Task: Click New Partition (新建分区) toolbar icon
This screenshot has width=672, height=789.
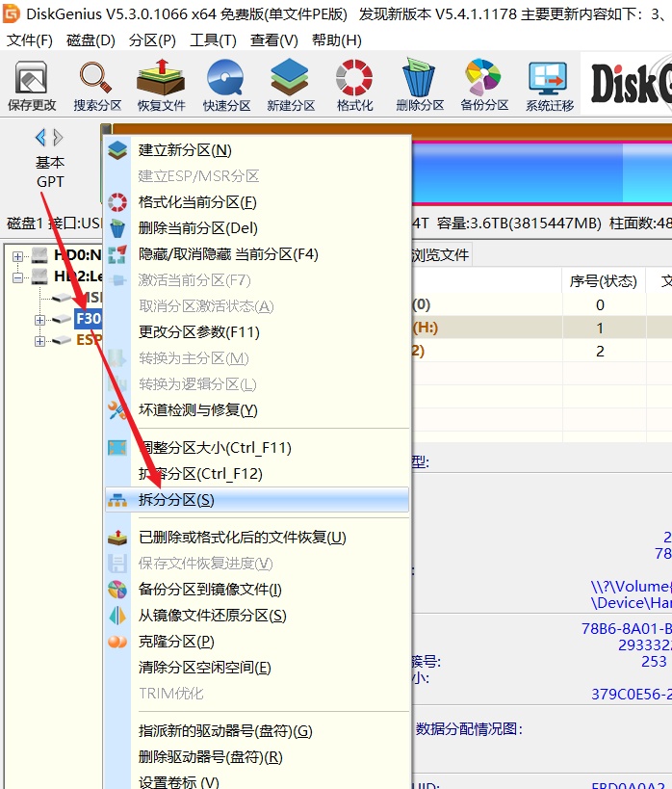Action: [291, 85]
